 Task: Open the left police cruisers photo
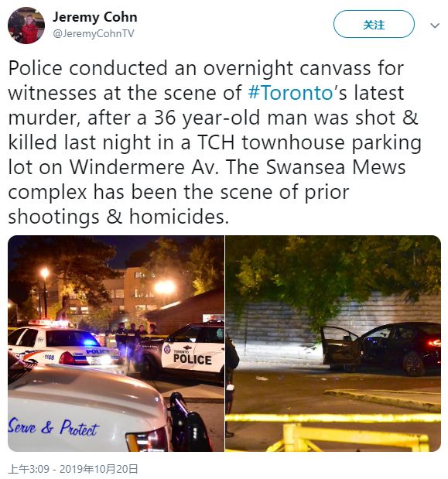point(116,344)
